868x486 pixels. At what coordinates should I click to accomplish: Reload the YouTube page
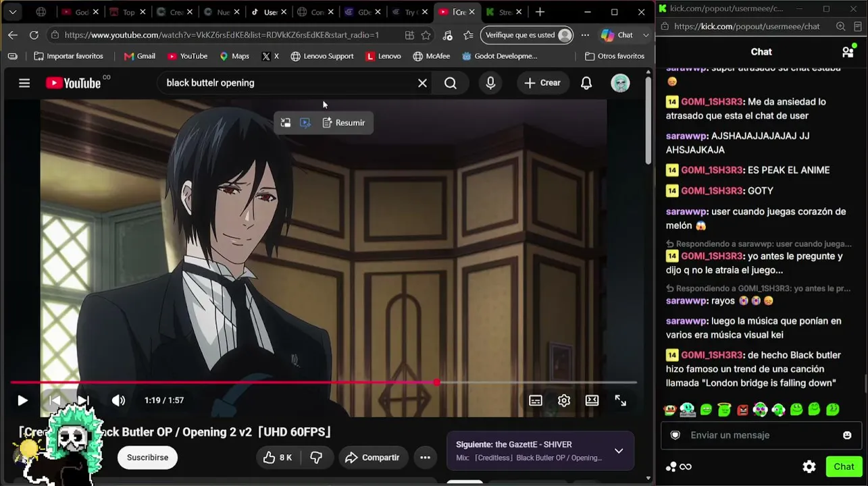pos(34,35)
